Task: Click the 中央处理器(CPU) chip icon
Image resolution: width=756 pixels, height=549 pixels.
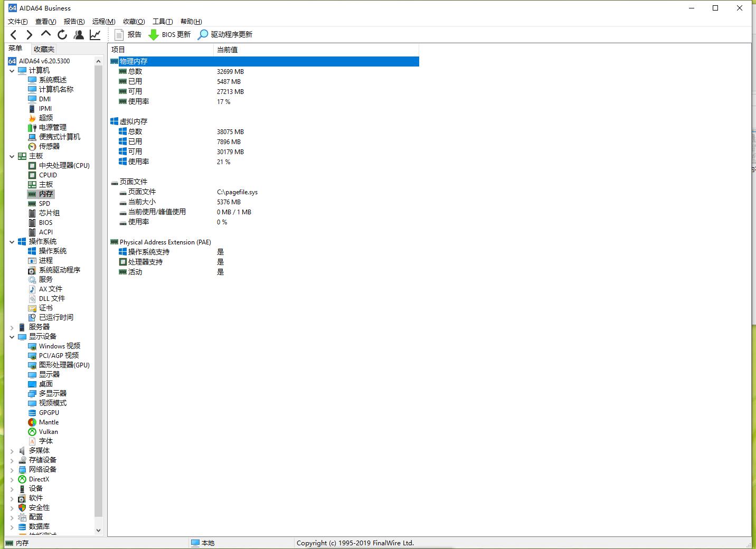Action: point(32,165)
